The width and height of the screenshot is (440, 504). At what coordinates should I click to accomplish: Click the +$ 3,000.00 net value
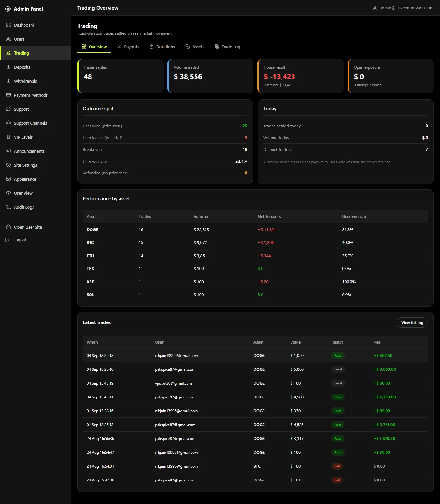tap(385, 369)
